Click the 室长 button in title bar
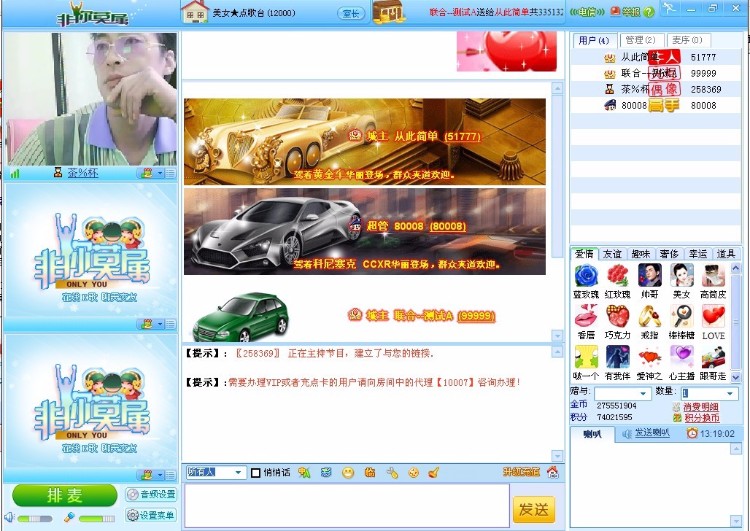Viewport: 750px width, 531px height. pyautogui.click(x=351, y=13)
